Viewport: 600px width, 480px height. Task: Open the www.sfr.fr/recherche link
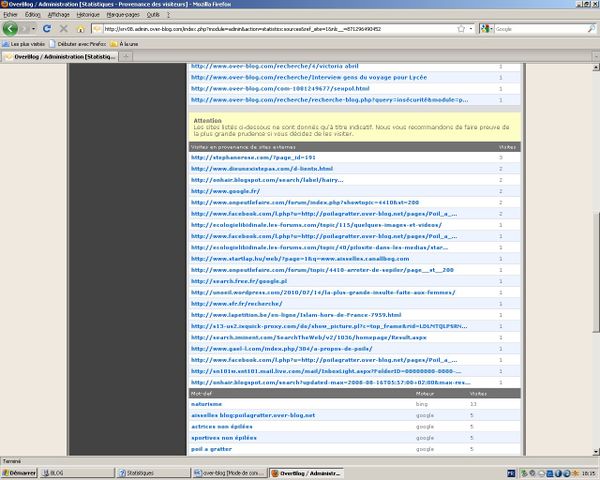pyautogui.click(x=236, y=304)
